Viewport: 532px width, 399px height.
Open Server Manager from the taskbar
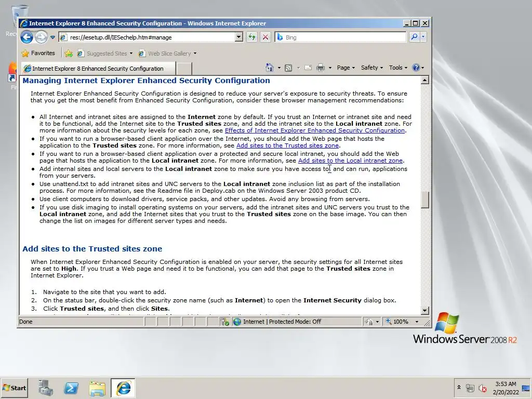pyautogui.click(x=46, y=388)
